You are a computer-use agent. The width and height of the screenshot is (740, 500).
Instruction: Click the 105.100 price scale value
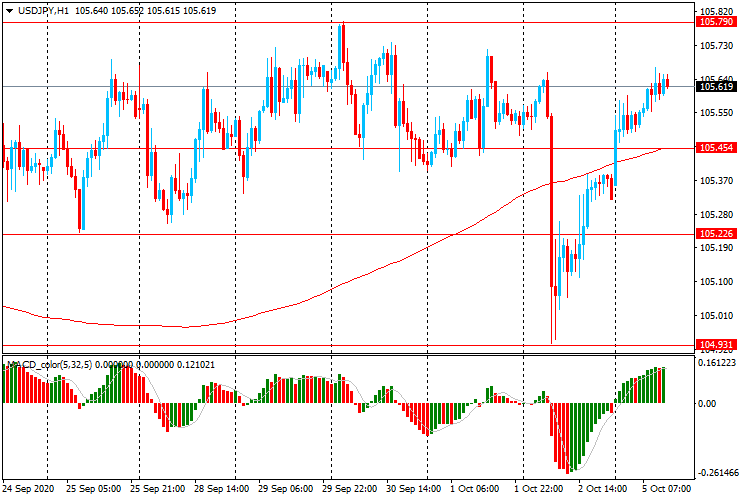[x=716, y=282]
